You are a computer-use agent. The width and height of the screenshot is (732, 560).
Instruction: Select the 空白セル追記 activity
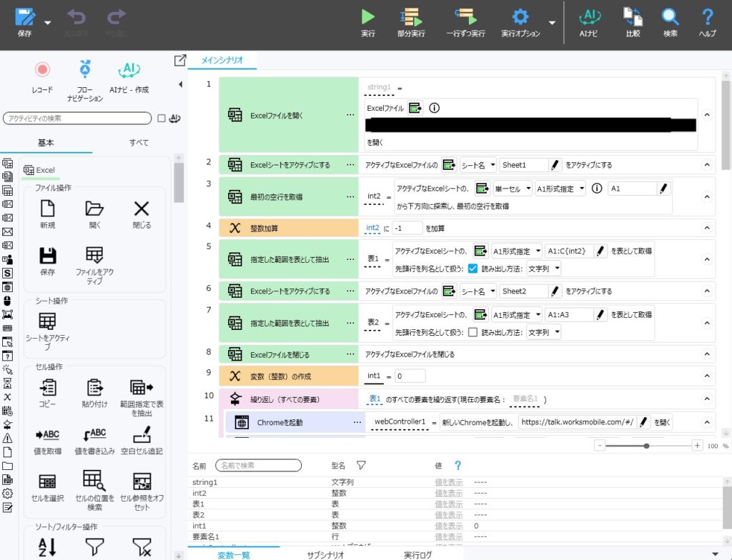(142, 440)
